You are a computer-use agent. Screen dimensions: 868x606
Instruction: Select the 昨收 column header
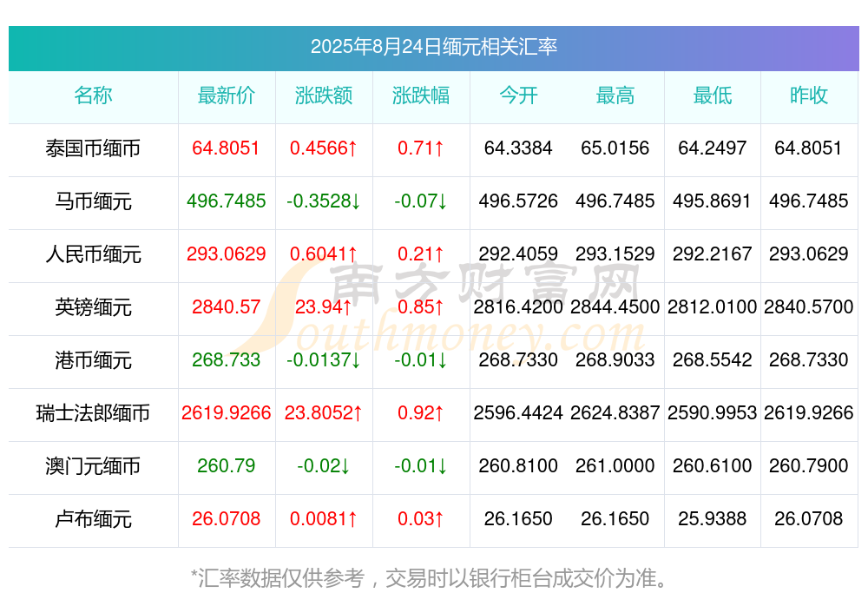click(809, 96)
